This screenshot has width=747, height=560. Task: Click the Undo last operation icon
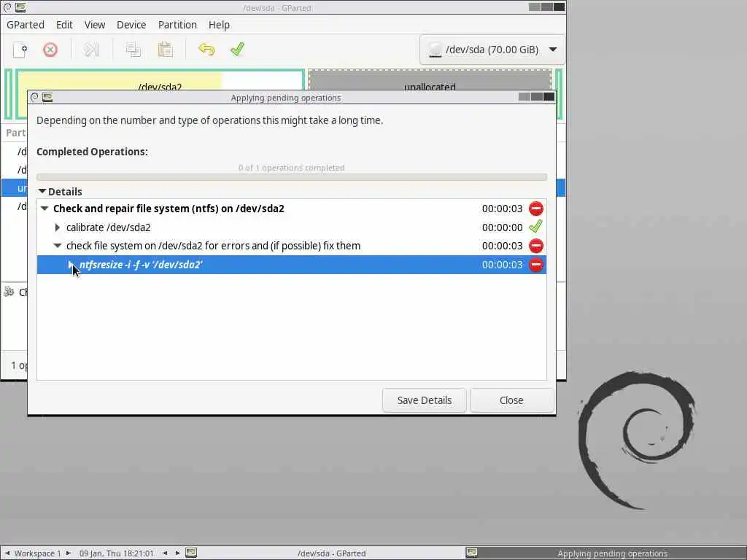click(206, 50)
